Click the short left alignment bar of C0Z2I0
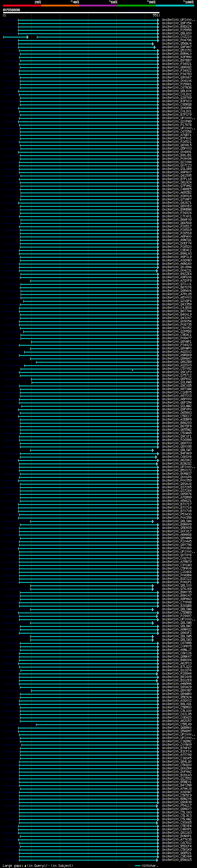Image resolution: width=197 pixels, height=868 pixels. tap(16, 37)
